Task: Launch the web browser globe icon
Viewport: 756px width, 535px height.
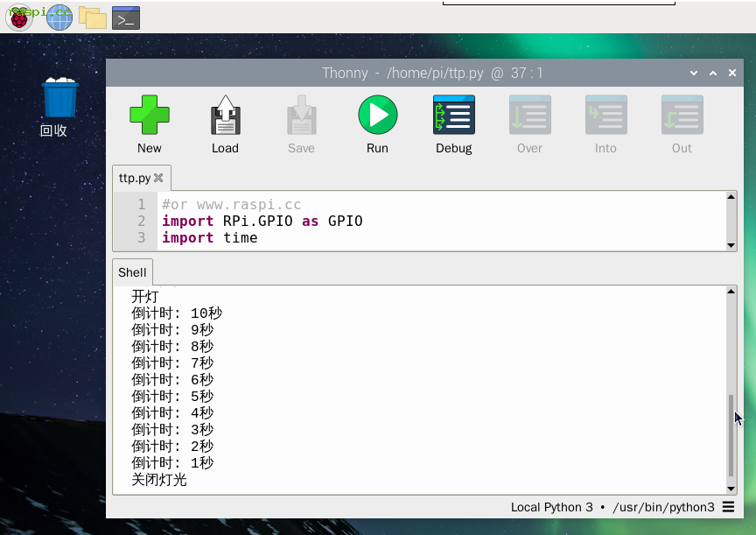Action: click(x=59, y=17)
